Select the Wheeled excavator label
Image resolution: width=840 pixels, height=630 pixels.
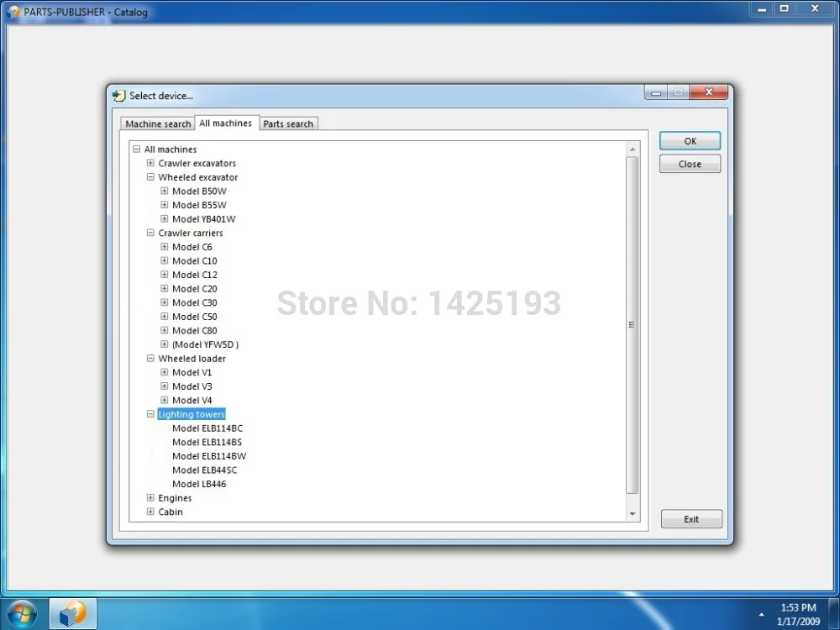[x=197, y=176]
